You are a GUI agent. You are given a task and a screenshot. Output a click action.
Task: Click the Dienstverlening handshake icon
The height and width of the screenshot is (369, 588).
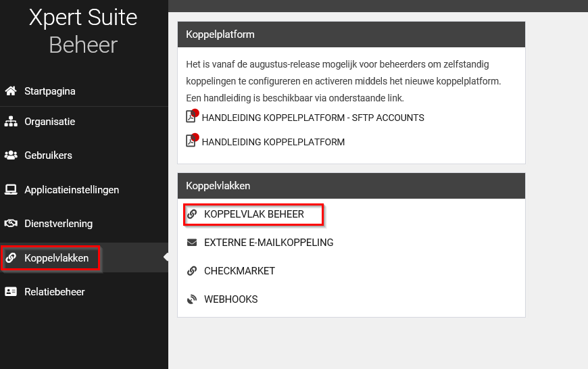11,224
